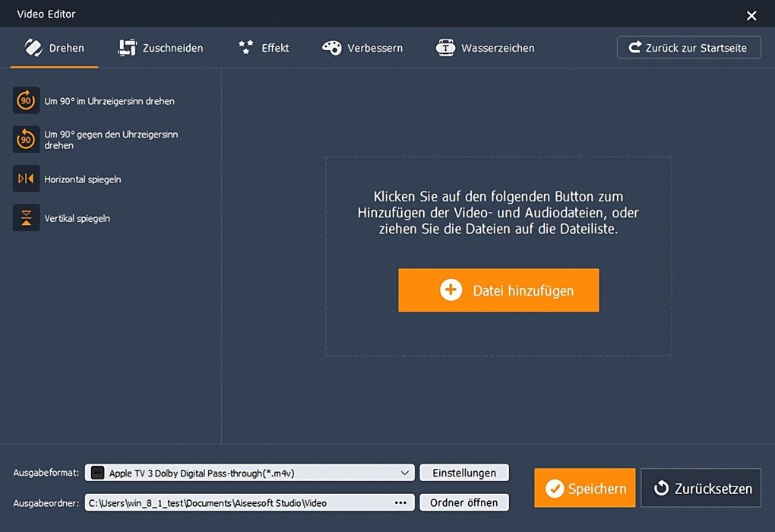Screen dimensions: 775x532
Task: Click the rotate 90° counterclockwise icon
Action: coord(26,139)
